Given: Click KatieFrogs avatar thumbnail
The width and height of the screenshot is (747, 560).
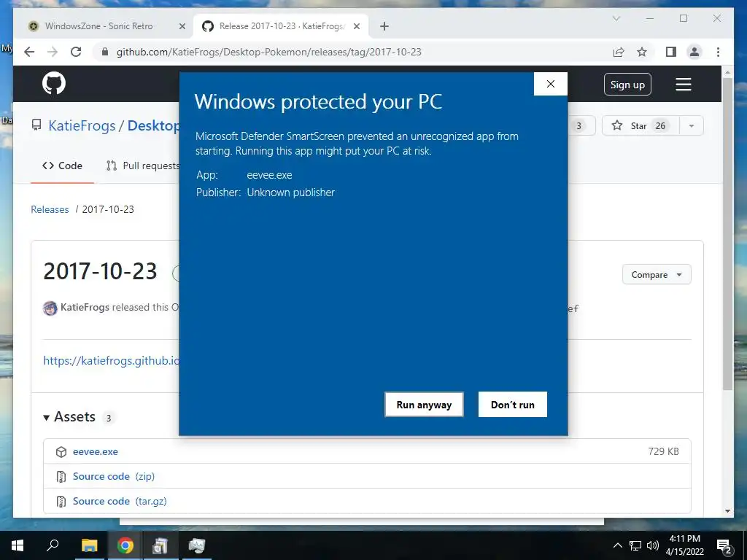Looking at the screenshot, I should coord(50,308).
